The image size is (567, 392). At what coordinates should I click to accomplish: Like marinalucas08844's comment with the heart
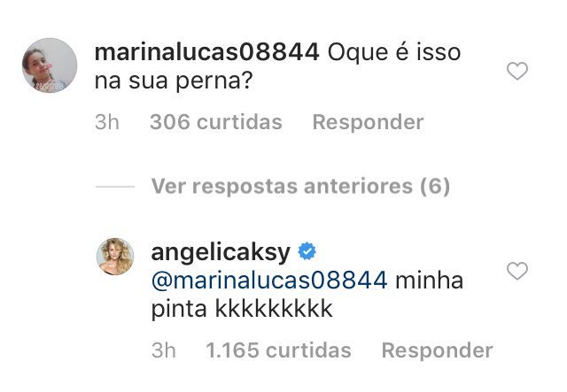(517, 71)
